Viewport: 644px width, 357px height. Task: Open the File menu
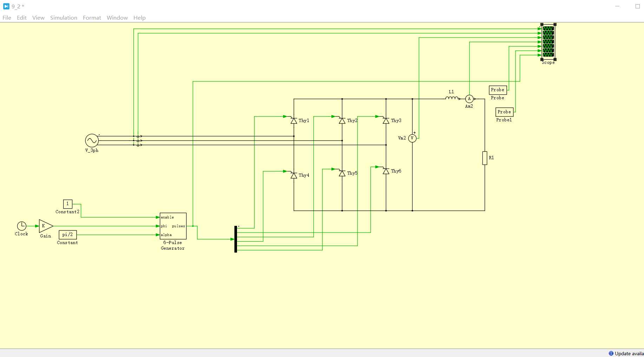click(x=7, y=18)
